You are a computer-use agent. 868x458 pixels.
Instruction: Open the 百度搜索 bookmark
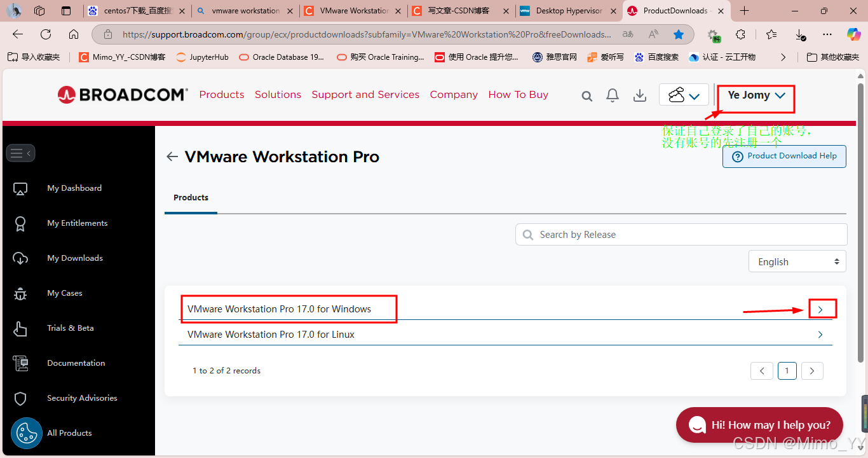(656, 57)
